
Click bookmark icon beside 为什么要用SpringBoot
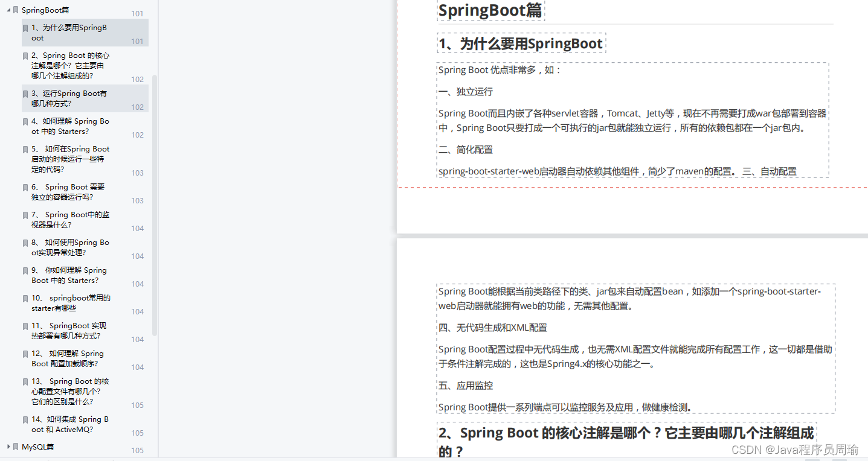[x=25, y=28]
